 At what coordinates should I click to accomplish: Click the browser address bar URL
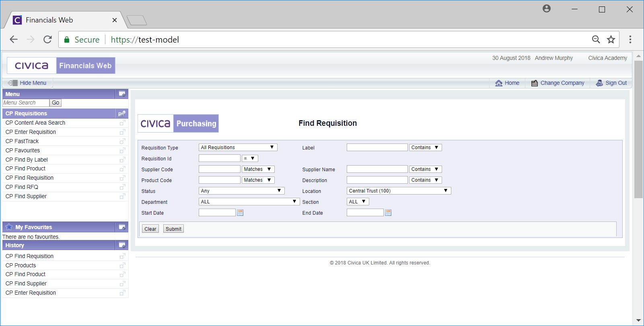pos(145,40)
